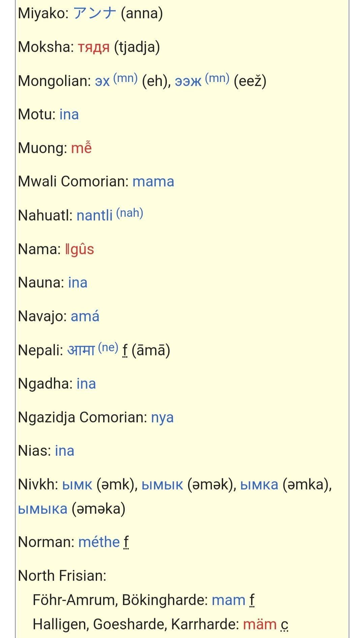
Task: Open the Mongolian эх link
Action: (102, 81)
